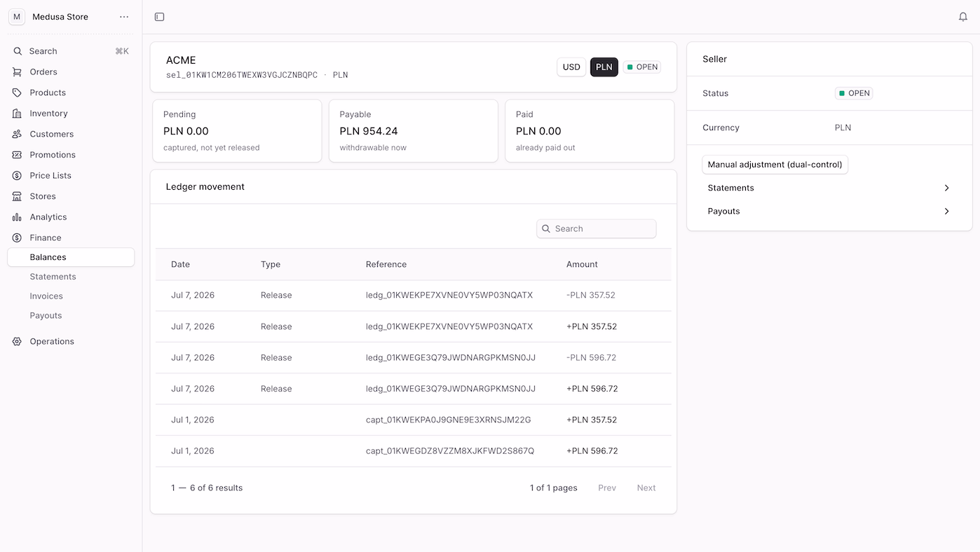Open the notifications bell

pos(963,17)
